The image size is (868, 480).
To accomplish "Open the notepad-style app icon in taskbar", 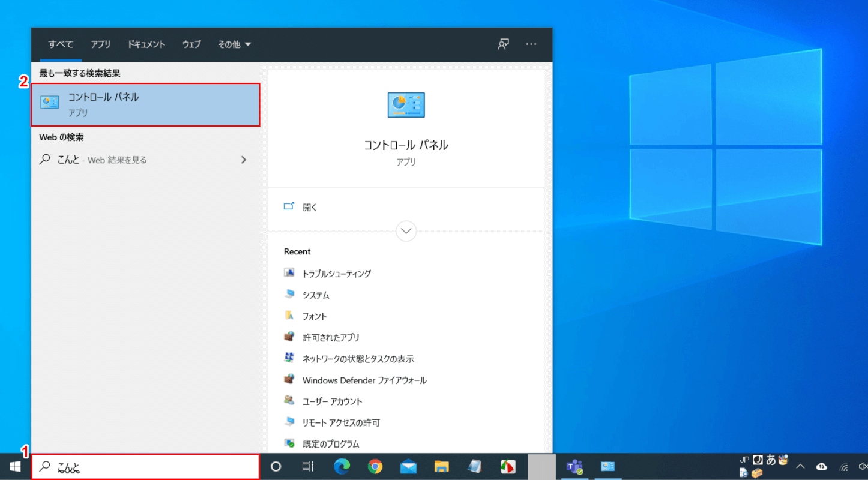I will [x=474, y=466].
